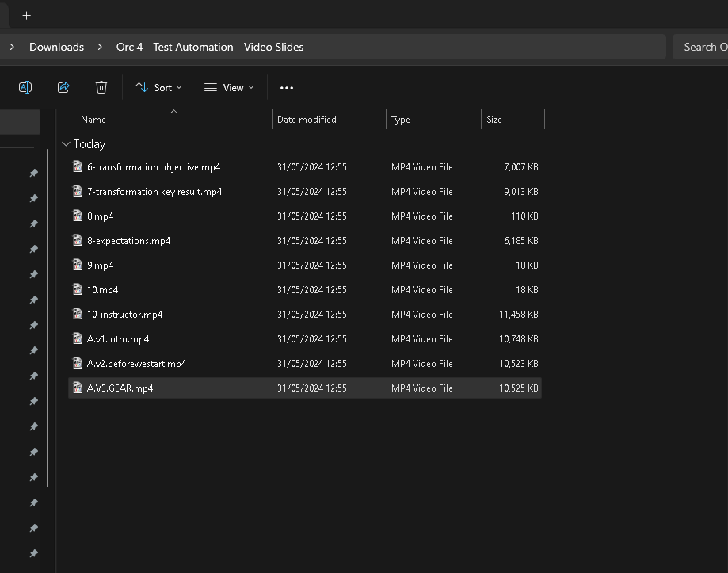Select the 9.mp4 file
This screenshot has height=573, width=728.
pos(305,265)
